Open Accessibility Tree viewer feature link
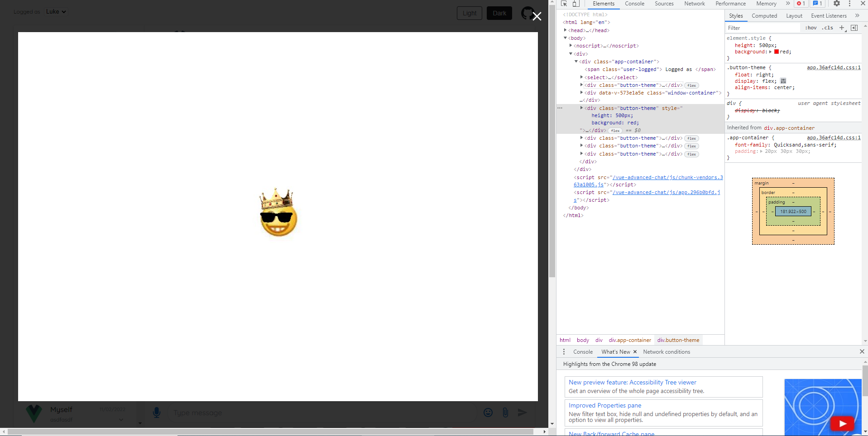This screenshot has width=868, height=436. (632, 383)
